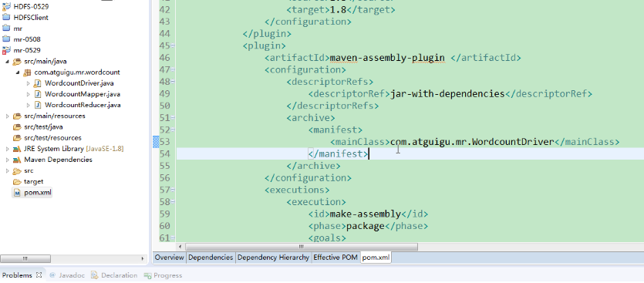Screen dimensions: 644x283
Task: Click the target folder icon
Action: pos(17,181)
